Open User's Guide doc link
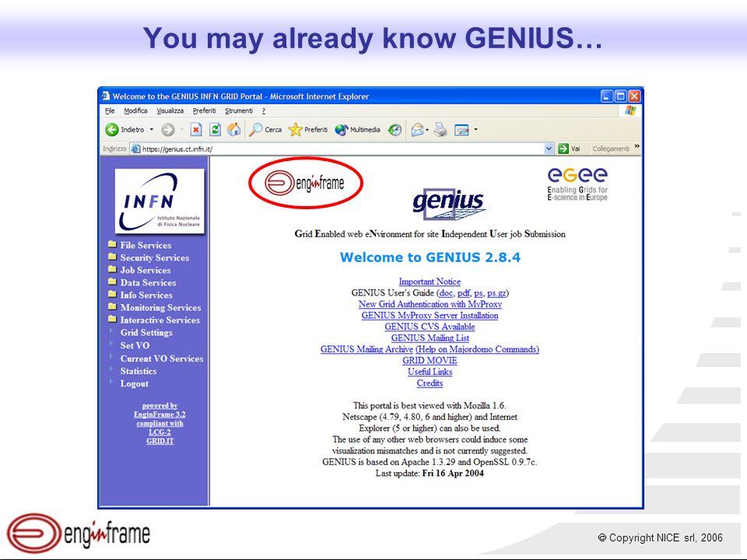 click(446, 293)
